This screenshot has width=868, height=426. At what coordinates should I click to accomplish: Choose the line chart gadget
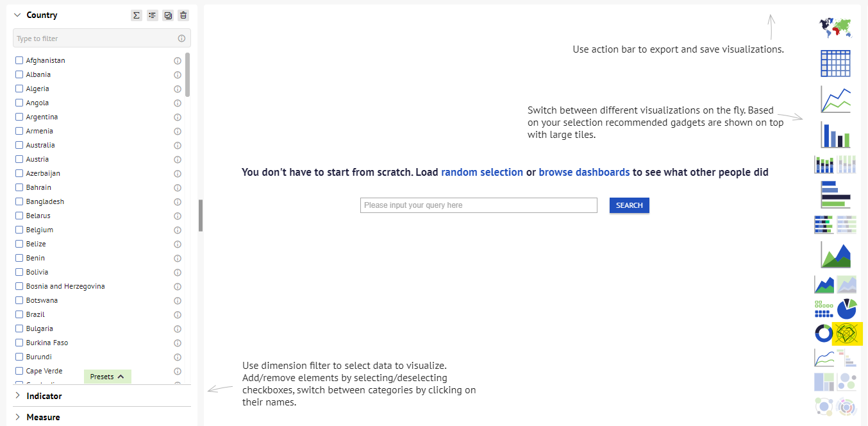pos(835,99)
